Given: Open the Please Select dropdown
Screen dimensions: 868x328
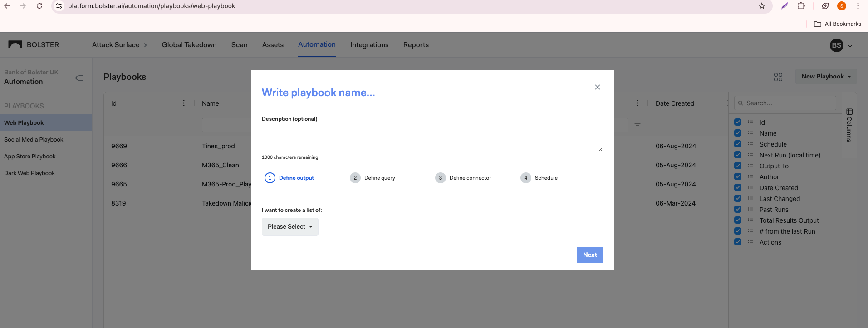Looking at the screenshot, I should coord(290,227).
